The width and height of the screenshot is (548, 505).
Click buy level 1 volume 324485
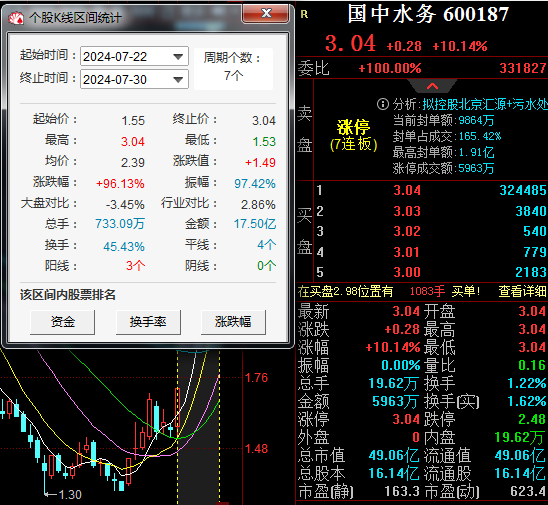523,190
